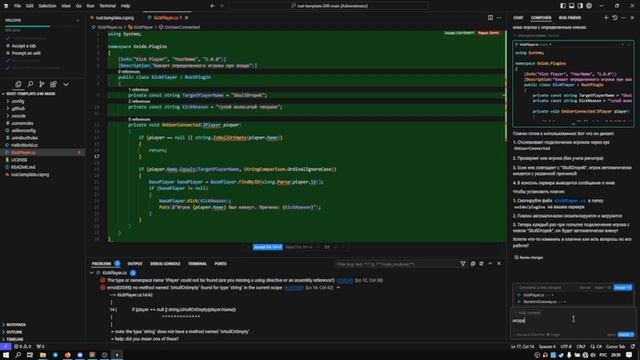This screenshot has width=640, height=360.
Task: Open the Explorer view icon
Action: [x=18, y=84]
